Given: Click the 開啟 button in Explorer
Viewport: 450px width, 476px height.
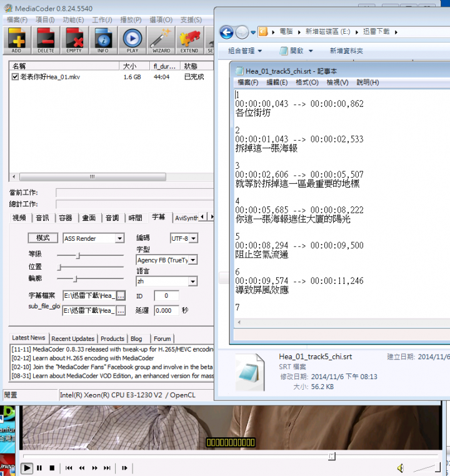Looking at the screenshot, I should coord(292,51).
